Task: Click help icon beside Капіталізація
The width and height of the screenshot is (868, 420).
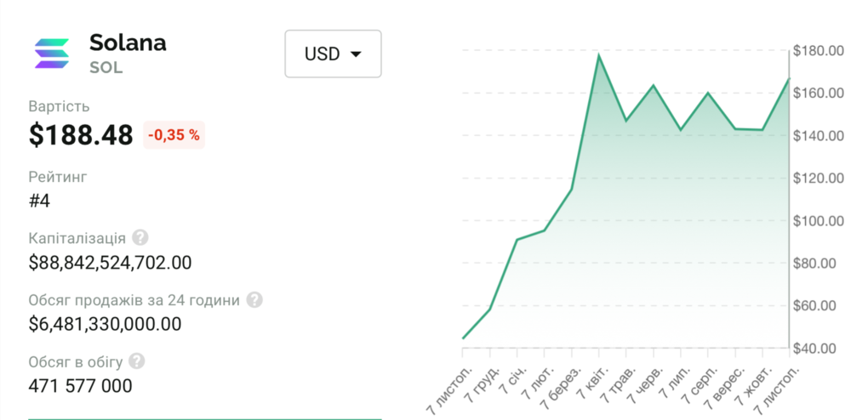Action: click(140, 237)
